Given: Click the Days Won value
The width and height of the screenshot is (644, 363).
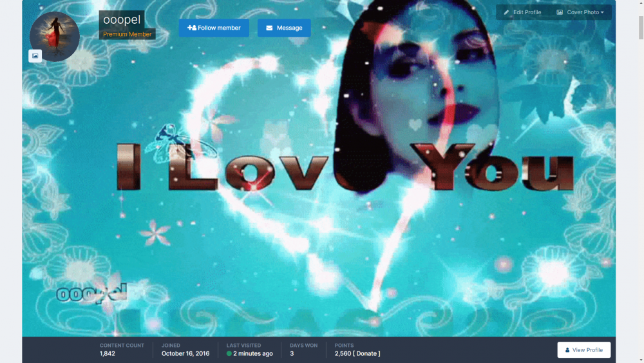Looking at the screenshot, I should (292, 353).
